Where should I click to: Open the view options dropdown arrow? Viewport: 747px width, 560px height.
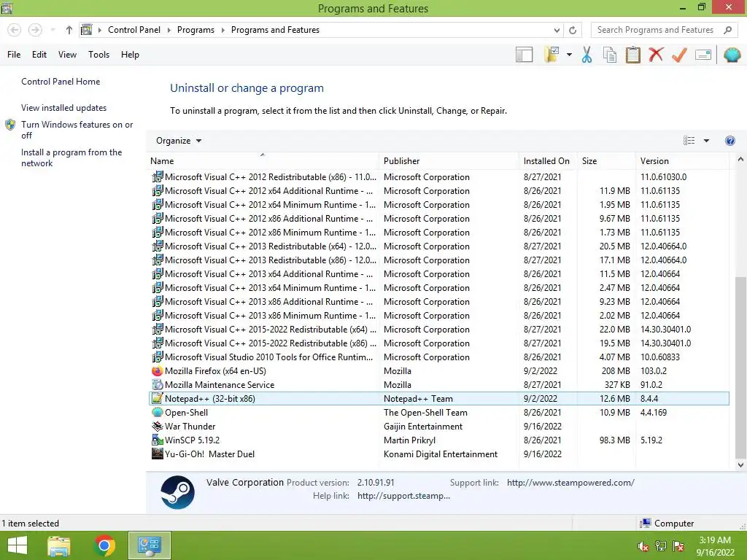(706, 141)
